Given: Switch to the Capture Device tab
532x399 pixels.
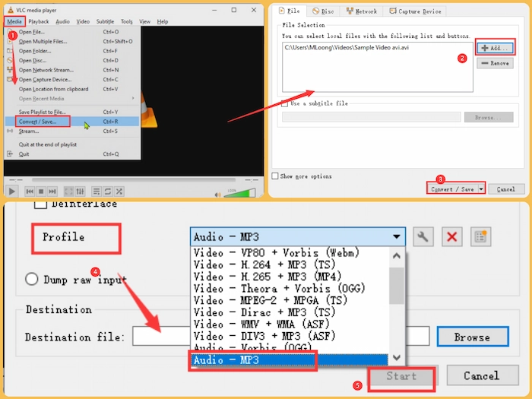Looking at the screenshot, I should point(416,11).
